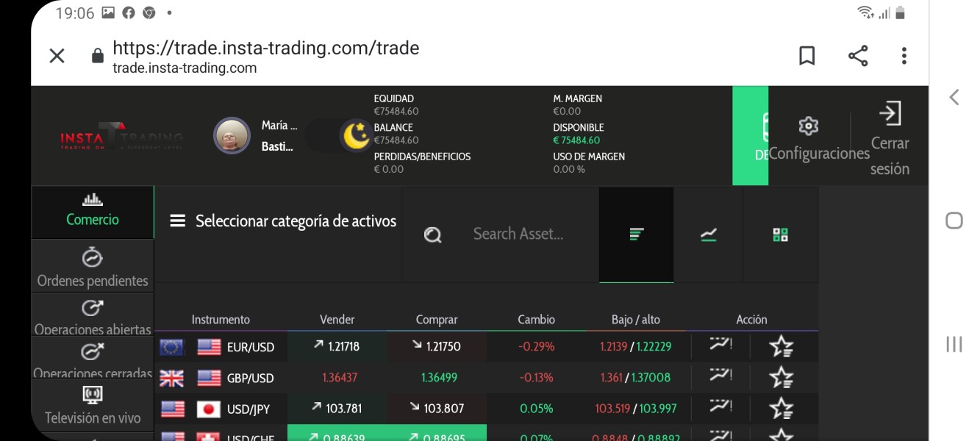Open Seleccionar categoría de activos menu
980x441 pixels.
[x=283, y=221]
